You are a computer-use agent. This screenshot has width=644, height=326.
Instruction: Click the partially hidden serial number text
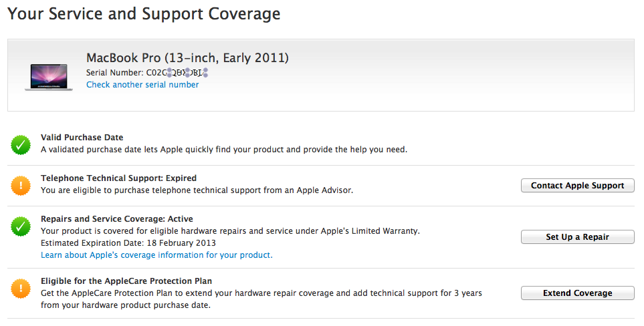177,72
